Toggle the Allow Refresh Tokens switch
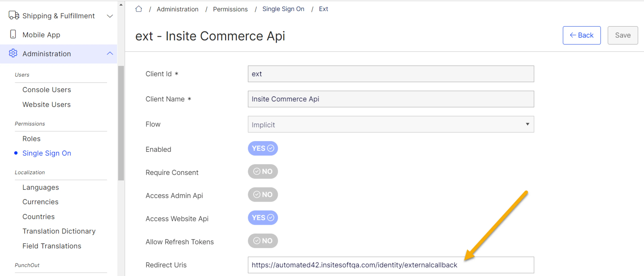 pyautogui.click(x=263, y=241)
